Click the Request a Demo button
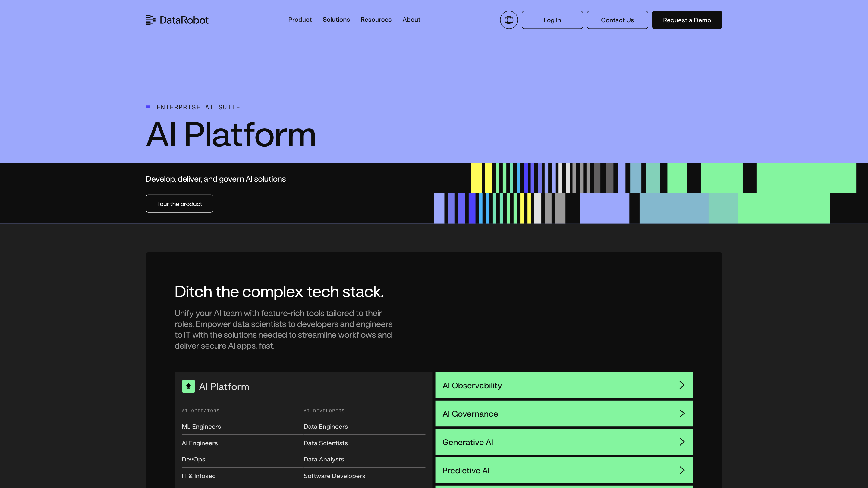 pyautogui.click(x=687, y=20)
